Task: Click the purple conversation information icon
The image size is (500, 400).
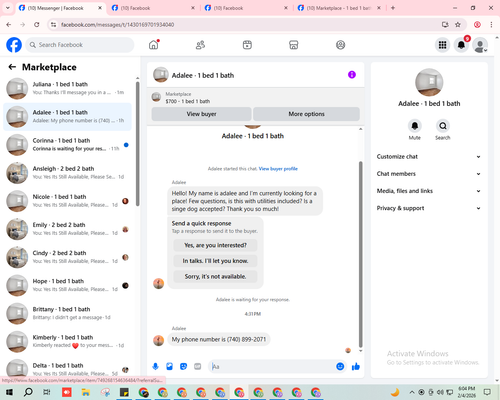Action: pos(352,75)
